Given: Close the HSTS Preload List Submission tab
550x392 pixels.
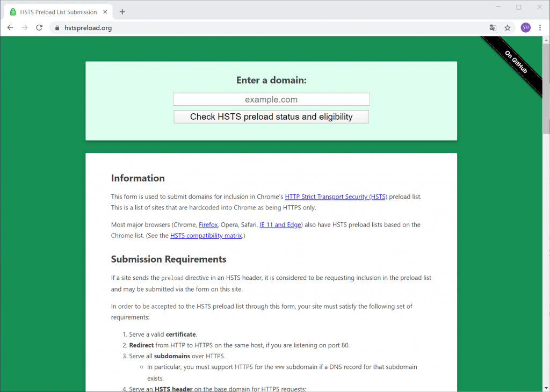Looking at the screenshot, I should (x=106, y=12).
